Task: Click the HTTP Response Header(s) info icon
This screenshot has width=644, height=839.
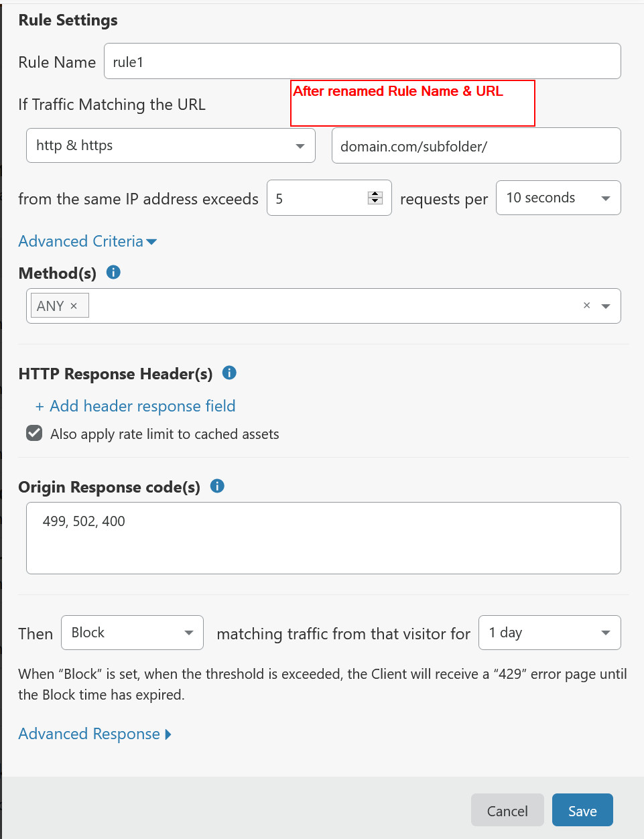Action: point(229,373)
